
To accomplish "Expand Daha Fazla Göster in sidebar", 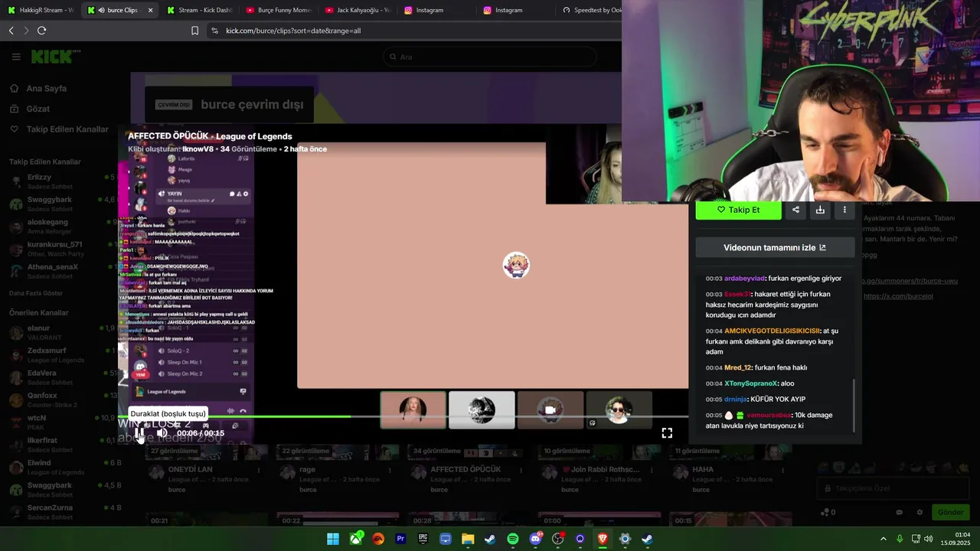I will click(36, 293).
